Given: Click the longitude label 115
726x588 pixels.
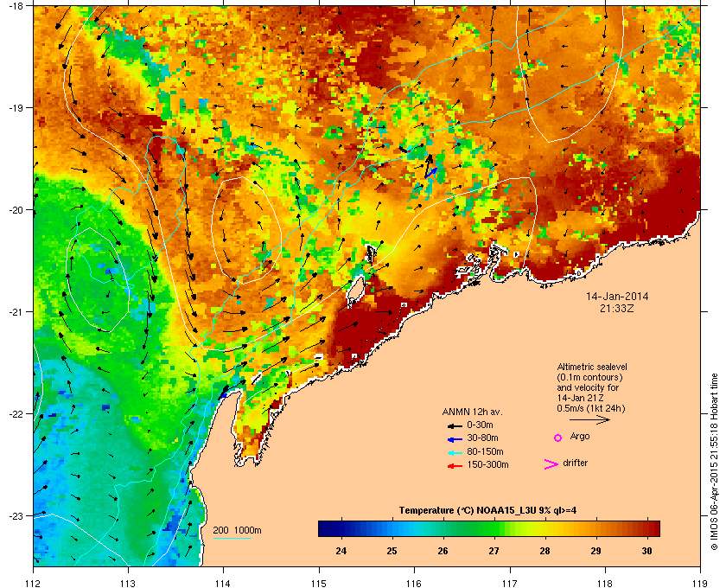Looking at the screenshot, I should point(319,583).
